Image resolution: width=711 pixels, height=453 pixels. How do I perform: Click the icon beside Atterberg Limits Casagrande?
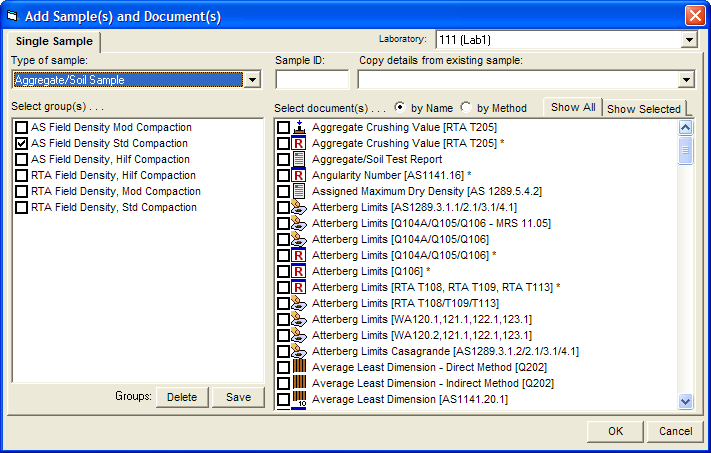coord(298,352)
